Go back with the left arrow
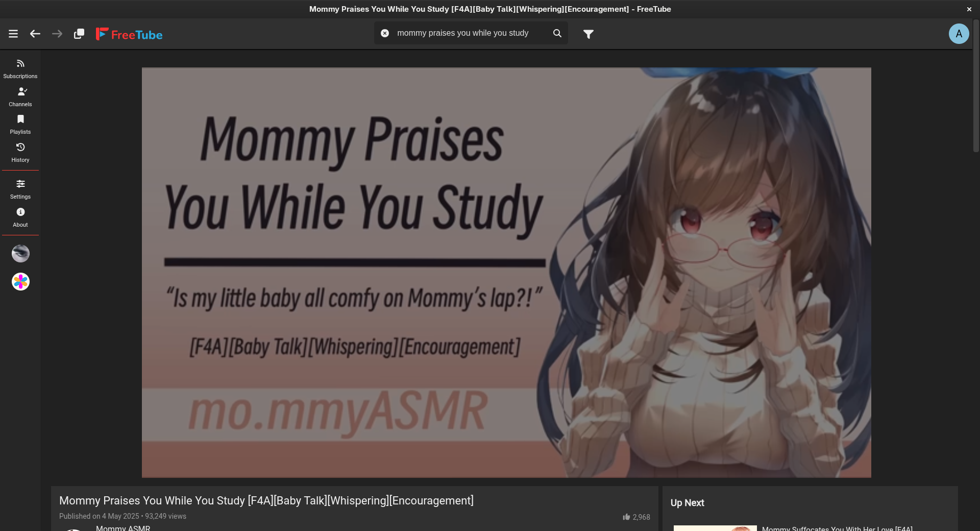The height and width of the screenshot is (531, 980). 35,34
